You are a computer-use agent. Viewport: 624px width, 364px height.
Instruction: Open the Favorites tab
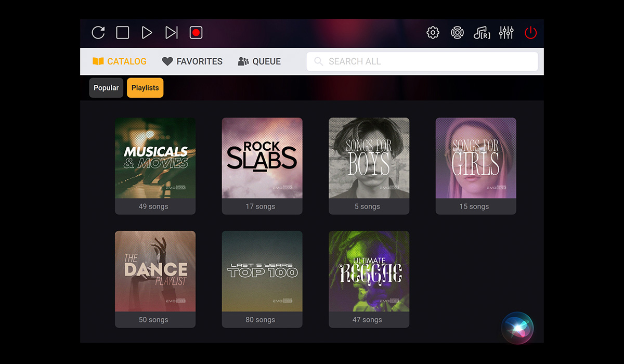192,61
